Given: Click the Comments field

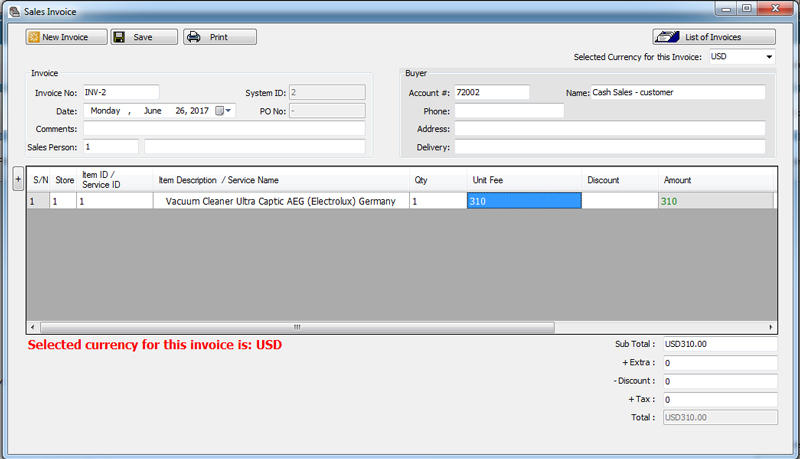Looking at the screenshot, I should (224, 129).
